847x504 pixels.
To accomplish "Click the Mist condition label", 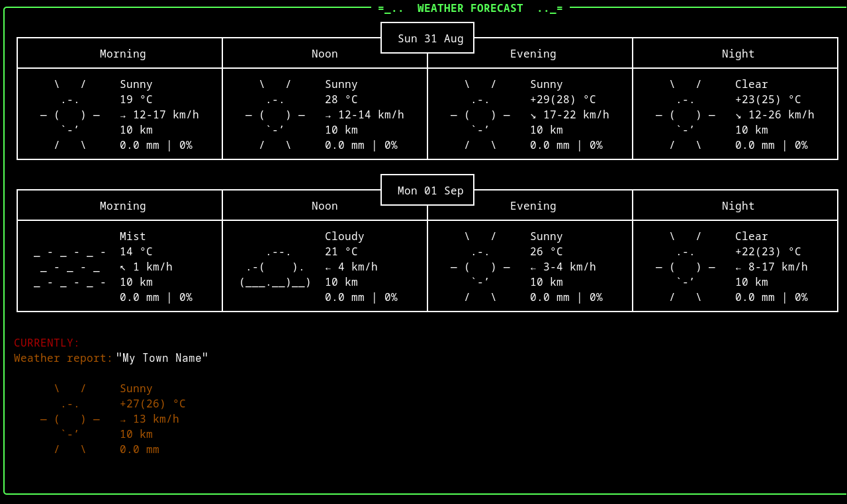I will tap(133, 236).
